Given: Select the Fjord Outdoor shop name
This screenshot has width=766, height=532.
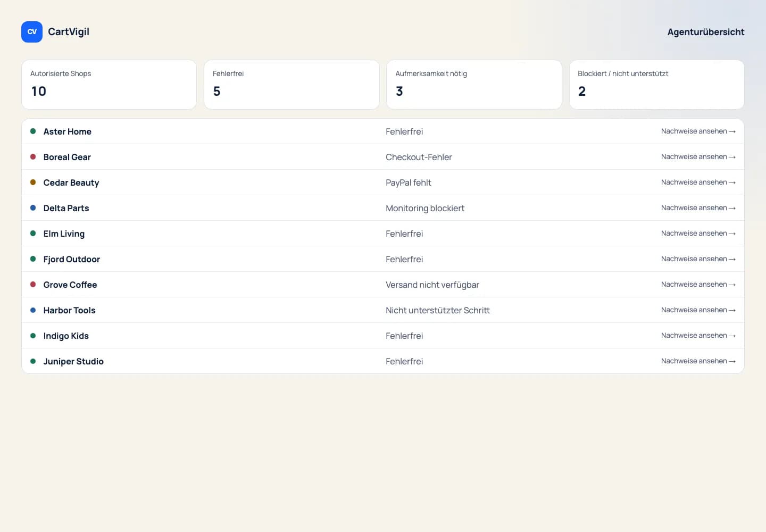Looking at the screenshot, I should (72, 259).
